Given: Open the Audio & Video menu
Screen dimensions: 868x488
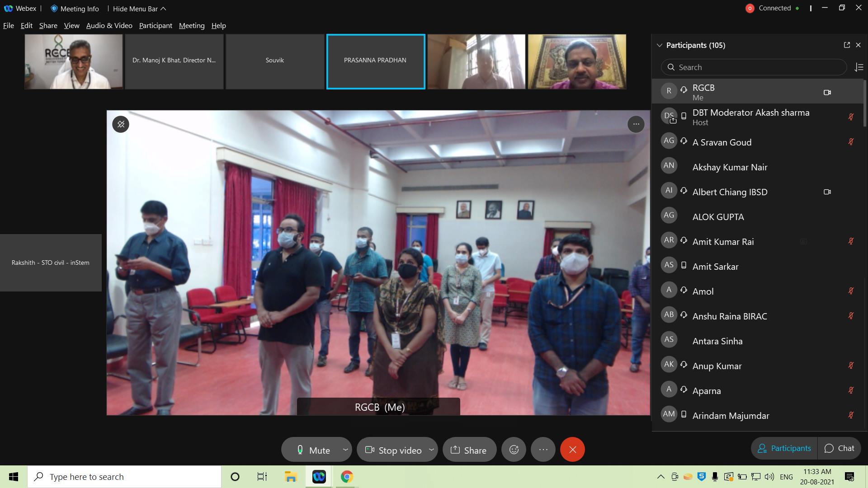Looking at the screenshot, I should coord(109,26).
